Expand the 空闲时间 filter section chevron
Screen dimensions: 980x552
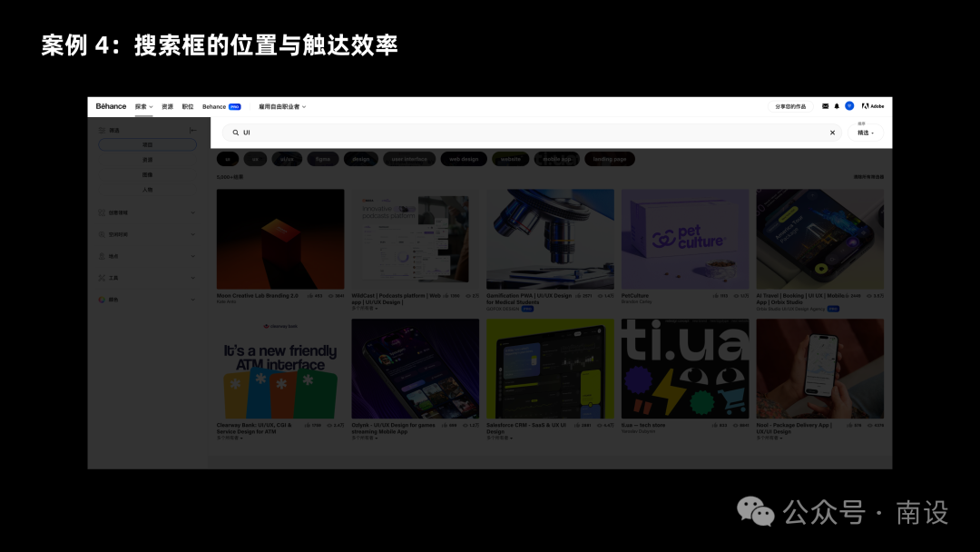click(x=193, y=234)
